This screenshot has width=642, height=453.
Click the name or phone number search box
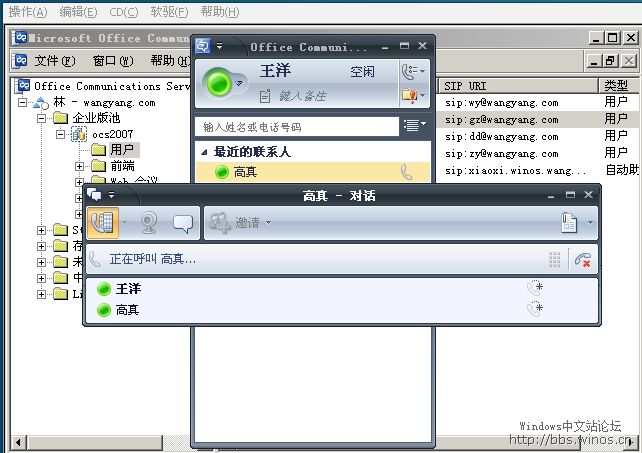pos(296,127)
